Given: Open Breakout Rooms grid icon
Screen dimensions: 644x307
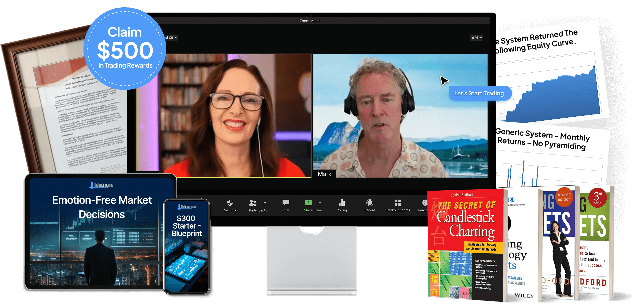Looking at the screenshot, I should pos(398,203).
